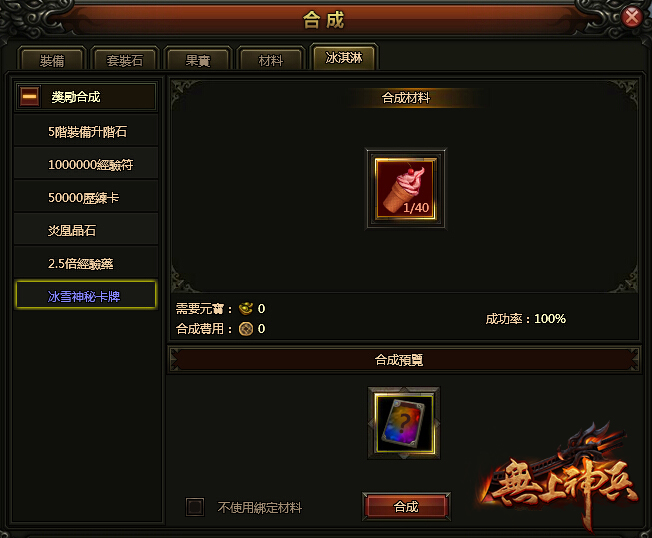652x538 pixels.
Task: Click the mystery card preview icon
Action: coord(405,424)
